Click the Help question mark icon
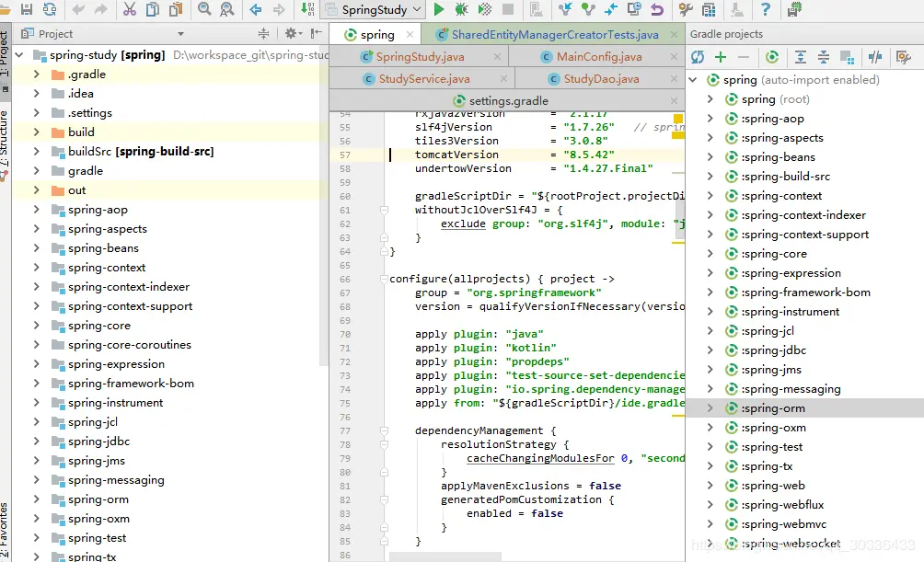924x562 pixels. [x=765, y=10]
